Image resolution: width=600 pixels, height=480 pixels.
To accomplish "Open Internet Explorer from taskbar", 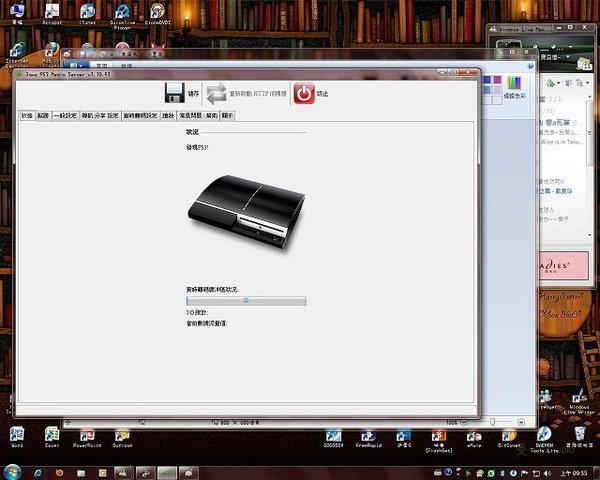I will [x=38, y=473].
